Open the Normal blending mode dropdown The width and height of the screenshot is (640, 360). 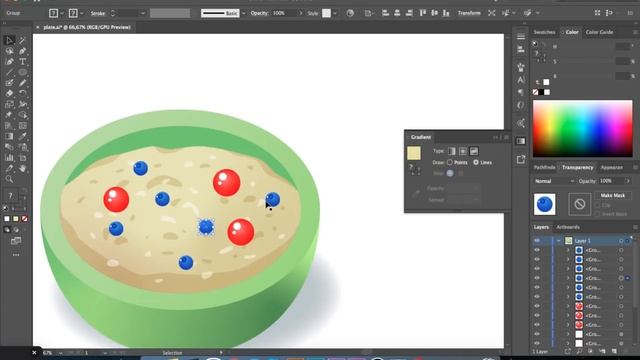(554, 181)
